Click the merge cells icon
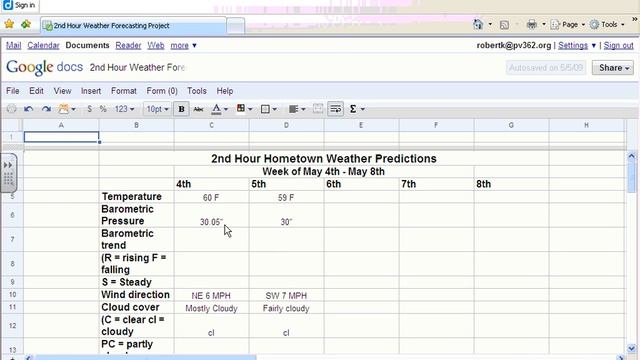This screenshot has height=360, width=640. (x=318, y=109)
